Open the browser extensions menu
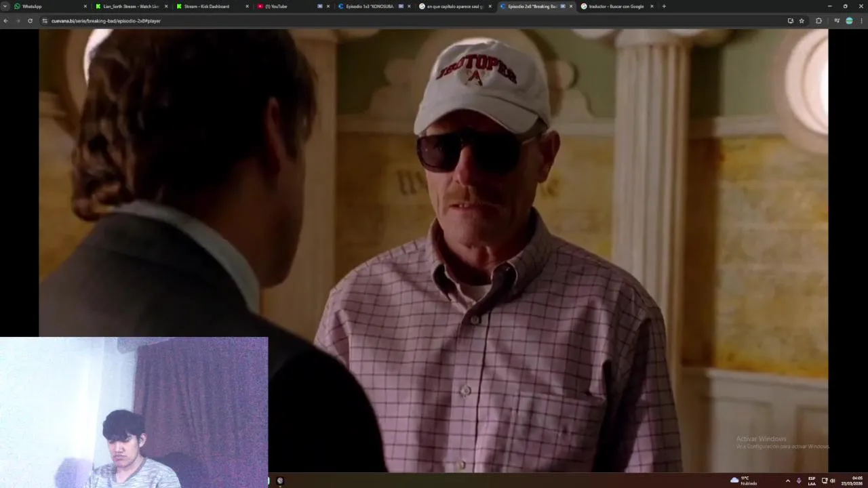 tap(818, 21)
